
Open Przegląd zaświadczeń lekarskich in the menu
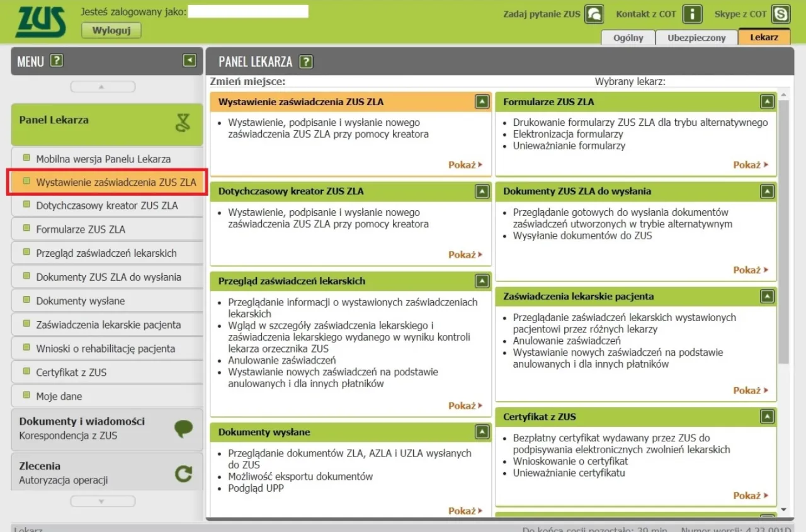107,253
